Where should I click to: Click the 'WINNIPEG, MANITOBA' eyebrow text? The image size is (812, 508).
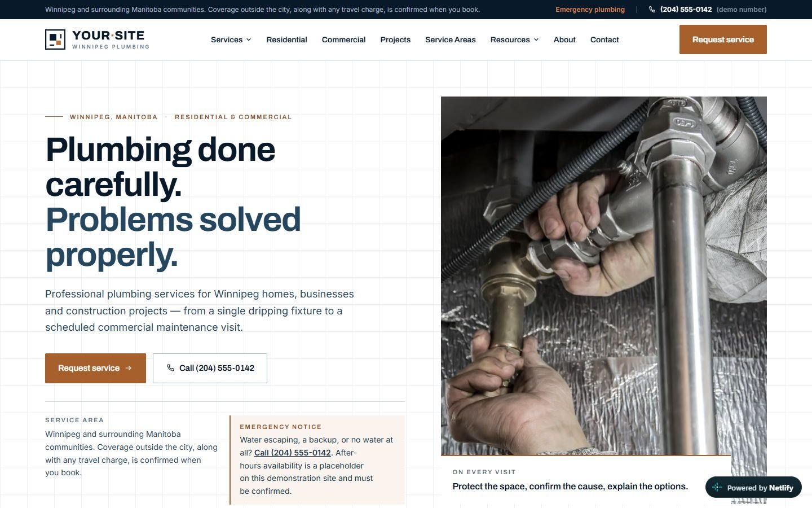(113, 117)
